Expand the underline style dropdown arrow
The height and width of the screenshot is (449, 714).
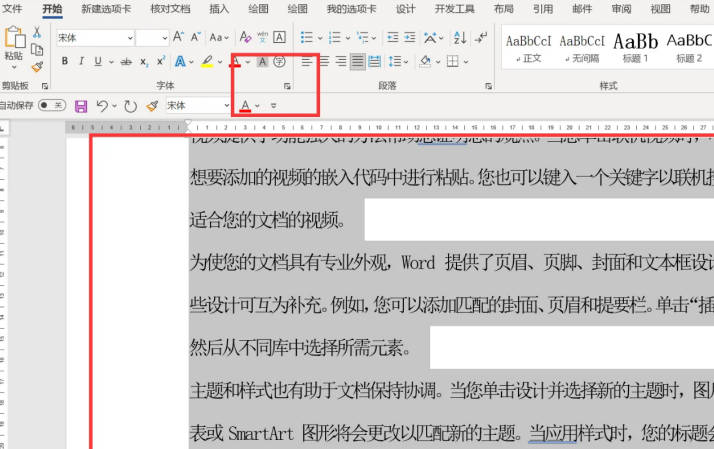(x=111, y=62)
